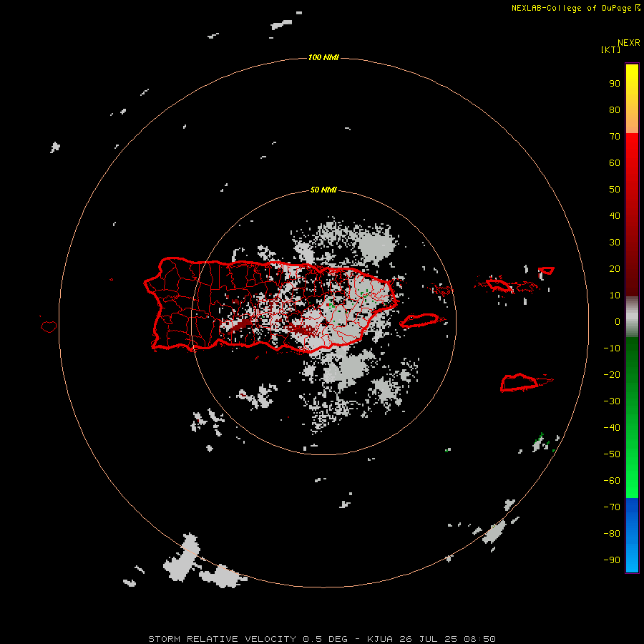Click the 08:50 timestamp text
Viewport: 644px width, 644px height.
[x=479, y=639]
